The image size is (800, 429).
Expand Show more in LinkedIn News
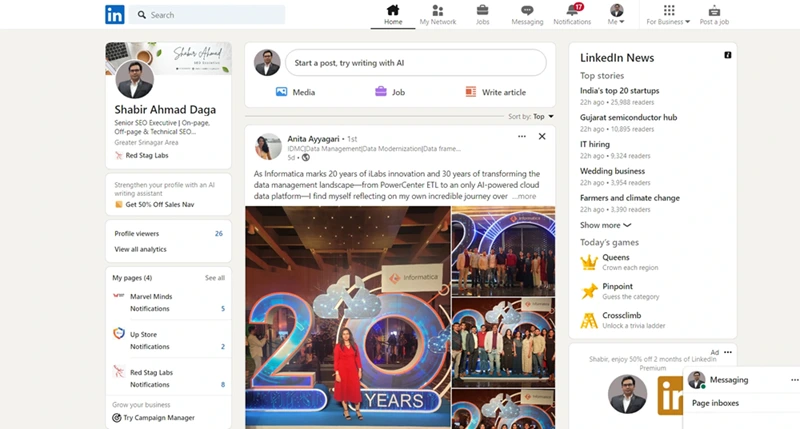click(605, 225)
